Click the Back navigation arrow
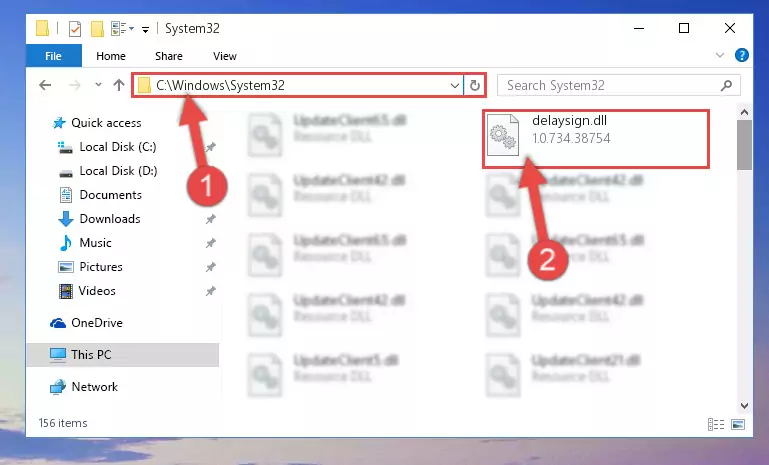The image size is (769, 465). click(45, 85)
